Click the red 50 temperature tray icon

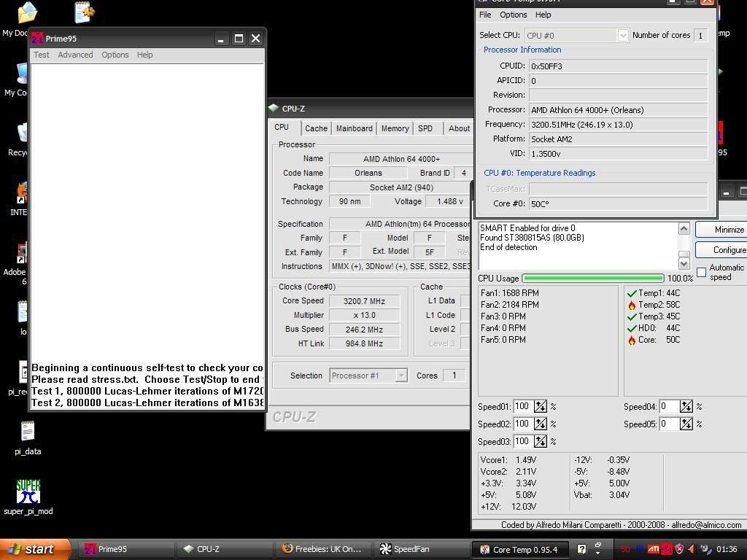pyautogui.click(x=625, y=549)
